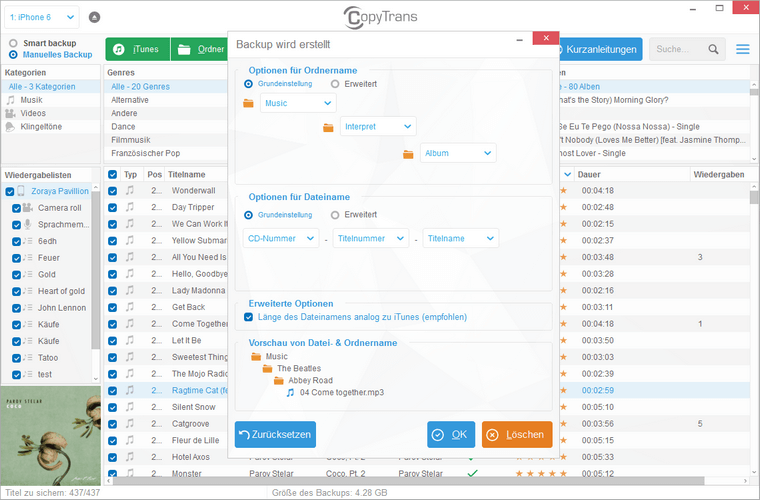Select Smart backup radio button

(13, 43)
